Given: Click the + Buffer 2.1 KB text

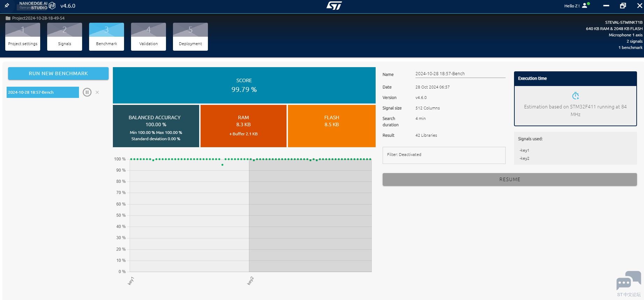Looking at the screenshot, I should click(x=244, y=134).
